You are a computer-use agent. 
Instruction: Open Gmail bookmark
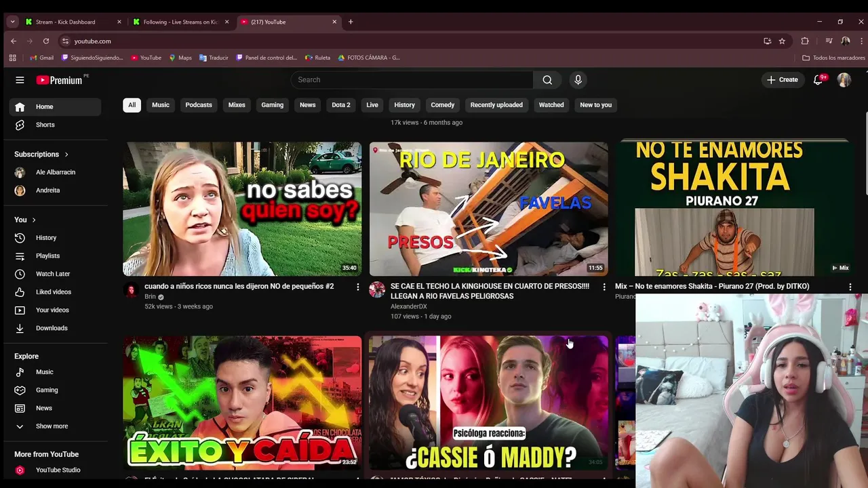tap(42, 58)
